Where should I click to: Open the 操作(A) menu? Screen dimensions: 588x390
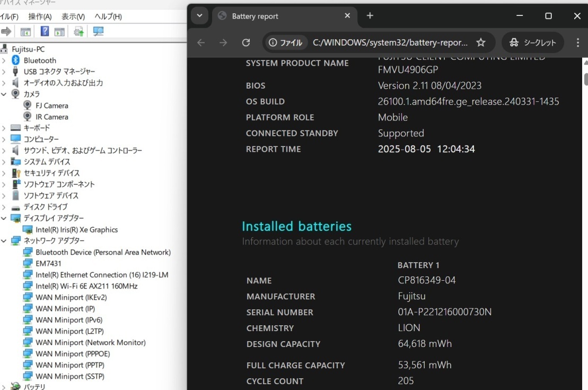[x=40, y=16]
